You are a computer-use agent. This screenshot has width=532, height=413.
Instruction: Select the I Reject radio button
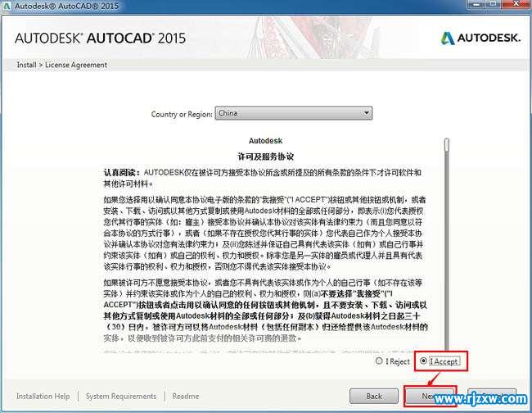click(379, 361)
